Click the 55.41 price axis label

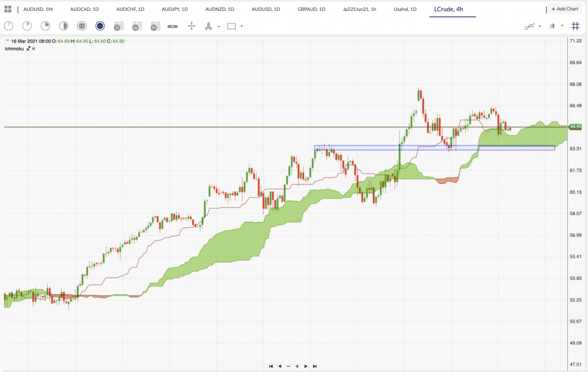coord(575,256)
